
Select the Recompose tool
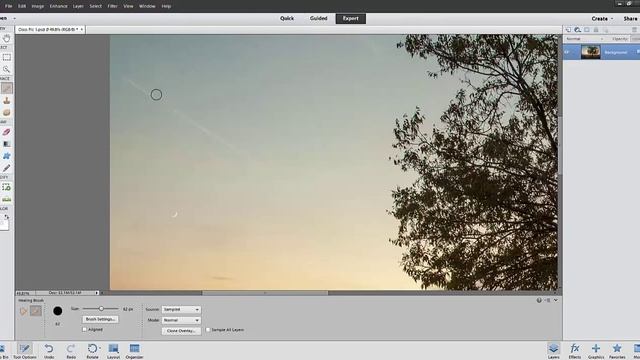[7, 187]
